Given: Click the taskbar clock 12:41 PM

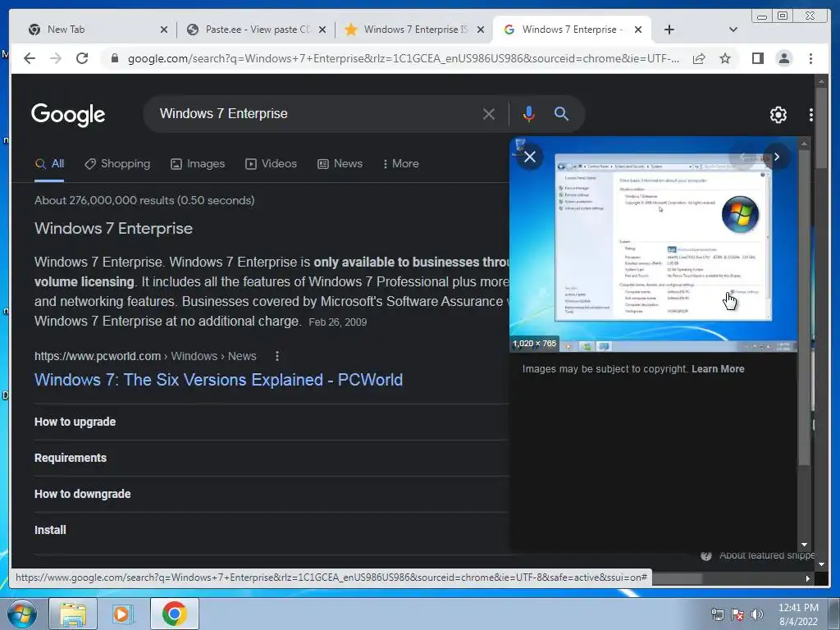Looking at the screenshot, I should tap(798, 608).
